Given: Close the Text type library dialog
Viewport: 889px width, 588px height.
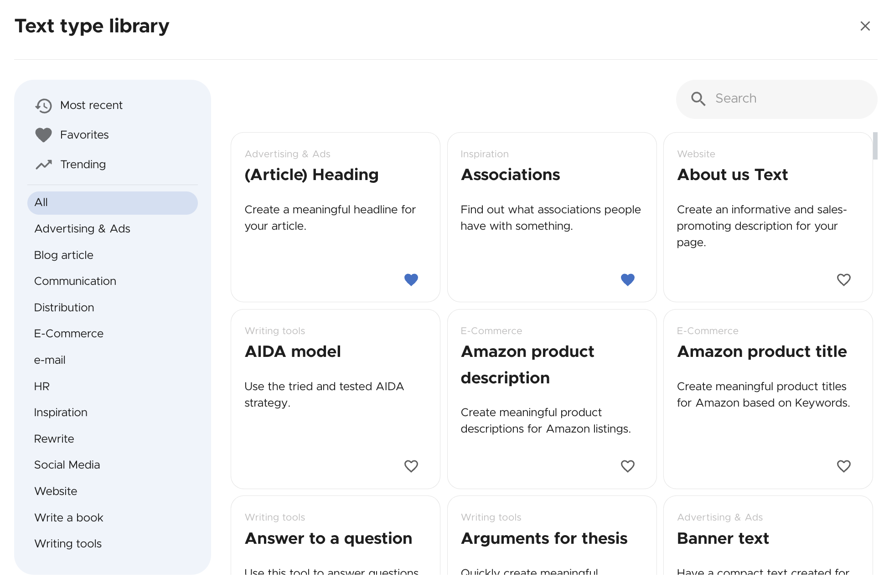Looking at the screenshot, I should click(865, 26).
